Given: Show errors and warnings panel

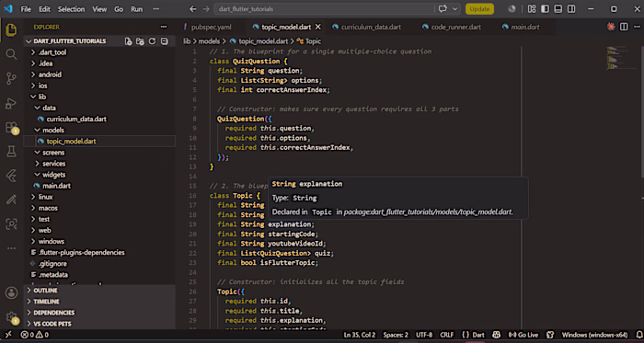Looking at the screenshot, I should 35,335.
